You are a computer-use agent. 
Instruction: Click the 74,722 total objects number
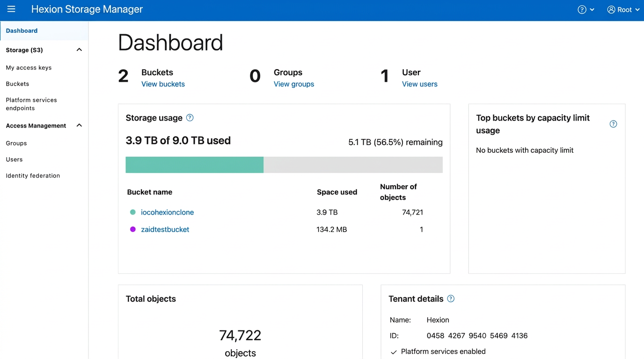[240, 335]
